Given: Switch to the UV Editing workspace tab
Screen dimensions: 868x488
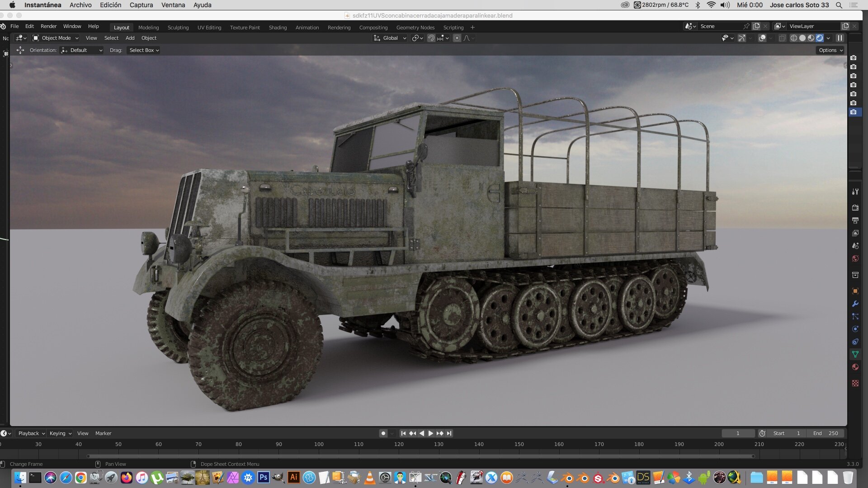Looking at the screenshot, I should 209,28.
